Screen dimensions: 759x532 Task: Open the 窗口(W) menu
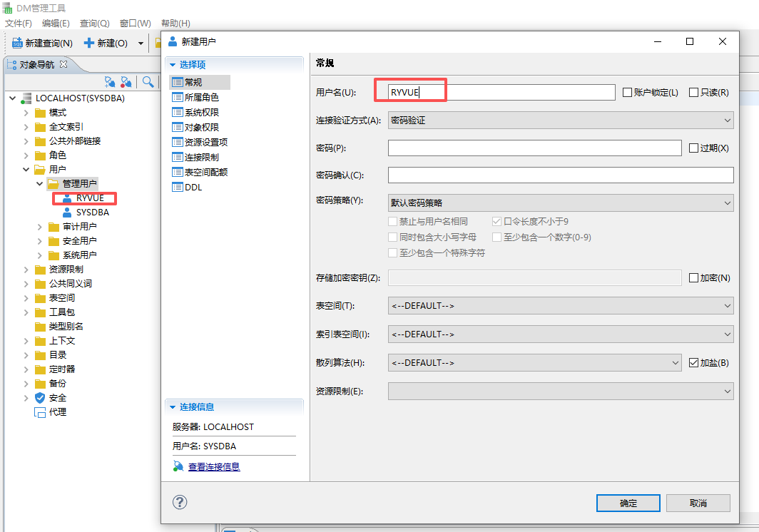pyautogui.click(x=135, y=24)
